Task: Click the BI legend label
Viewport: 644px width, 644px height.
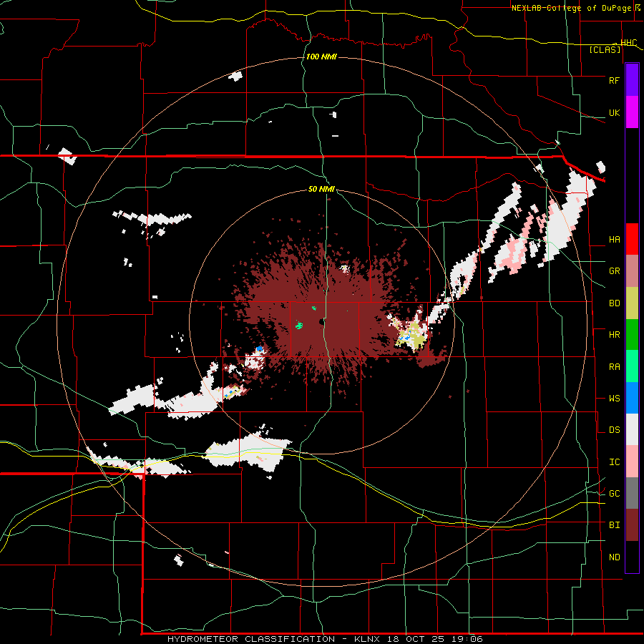Action: tap(614, 525)
